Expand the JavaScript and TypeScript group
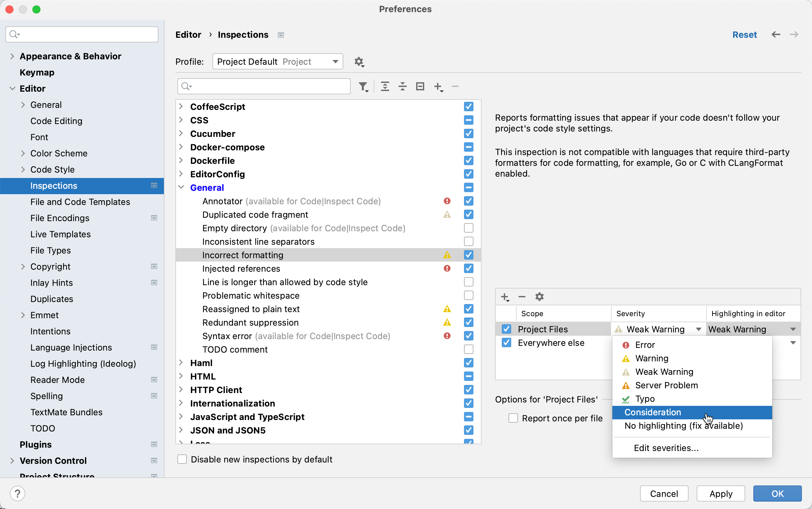812x509 pixels. (x=181, y=417)
